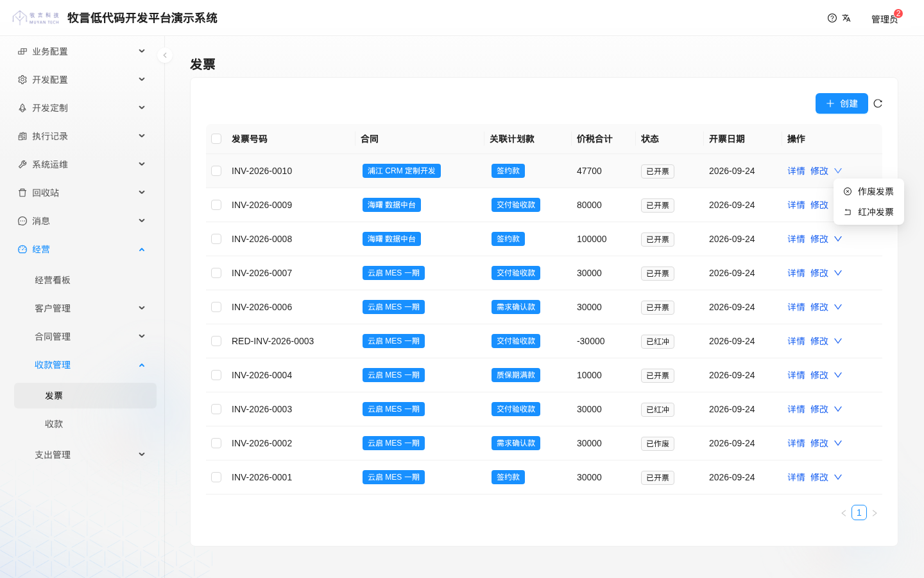This screenshot has width=924, height=578.
Task: Open more actions dropdown for INV-2026-0002
Action: click(838, 443)
